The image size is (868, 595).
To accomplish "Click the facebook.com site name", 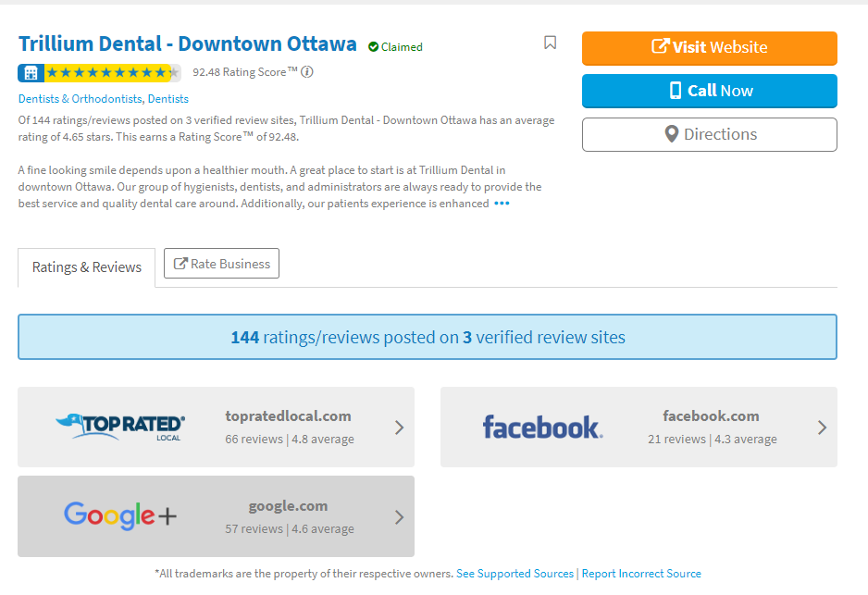I will click(711, 416).
